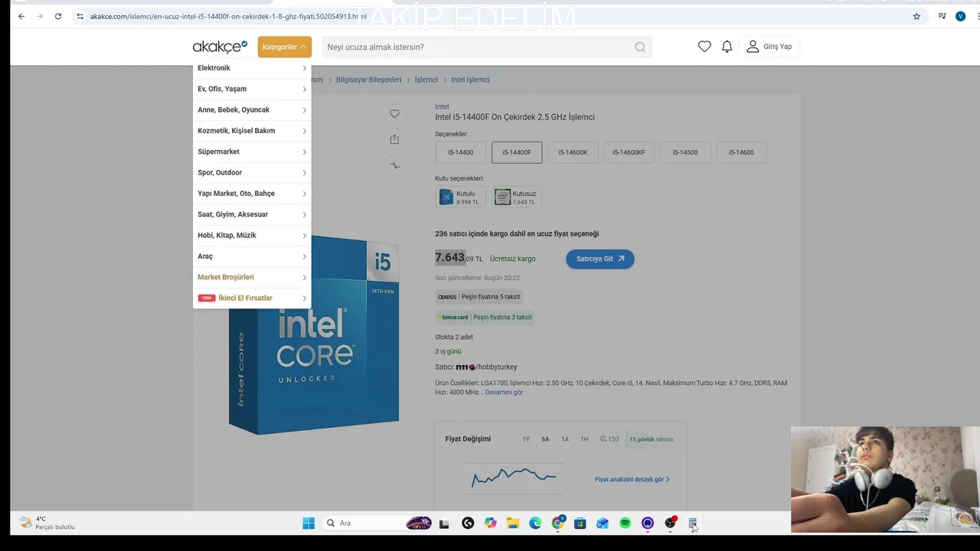Click the Satıcıya Git button
Image resolution: width=980 pixels, height=551 pixels.
coord(600,259)
